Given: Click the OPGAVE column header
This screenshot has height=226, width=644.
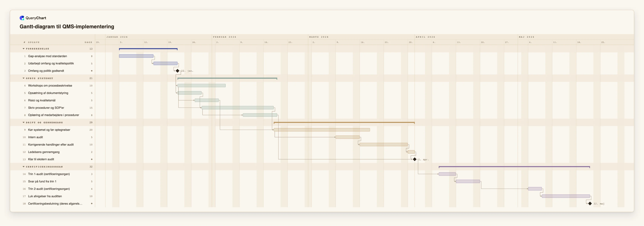Looking at the screenshot, I should click(34, 42).
